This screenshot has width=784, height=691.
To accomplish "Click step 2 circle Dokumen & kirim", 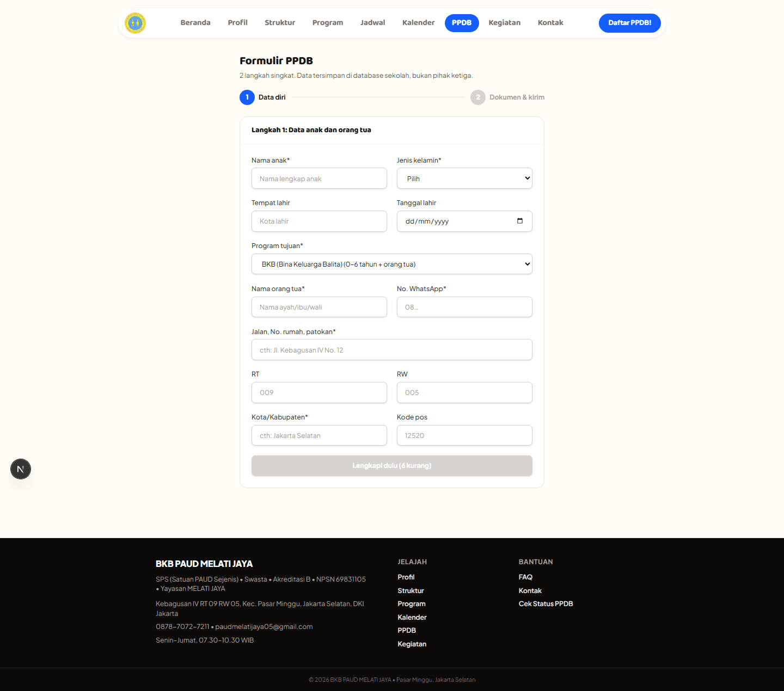I will point(478,97).
